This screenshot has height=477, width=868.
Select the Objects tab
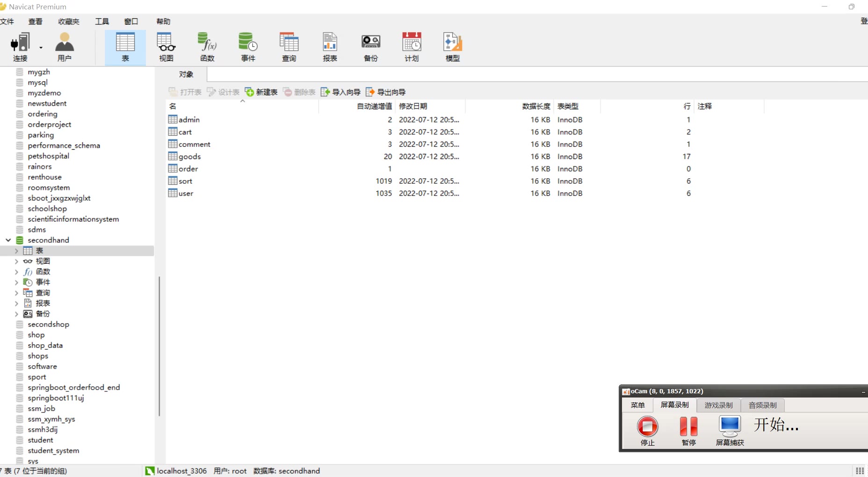[x=186, y=74]
